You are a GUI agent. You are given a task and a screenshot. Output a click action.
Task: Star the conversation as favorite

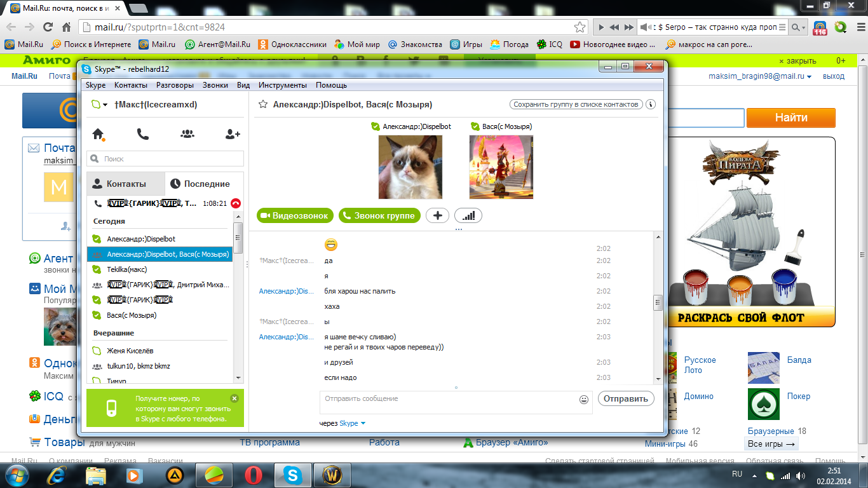click(x=262, y=104)
